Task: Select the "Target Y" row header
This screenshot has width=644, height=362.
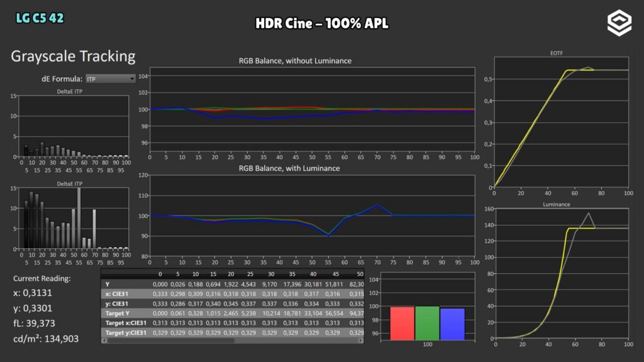Action: click(x=118, y=313)
